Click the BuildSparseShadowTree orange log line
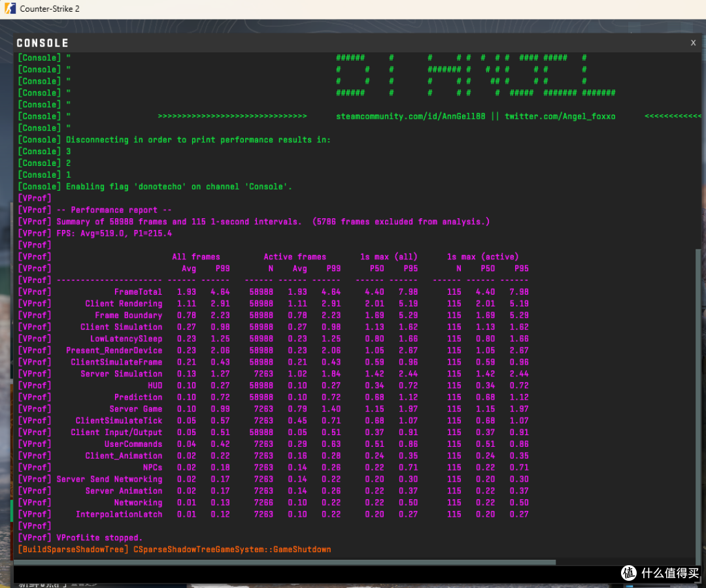This screenshot has height=588, width=706. tap(175, 549)
